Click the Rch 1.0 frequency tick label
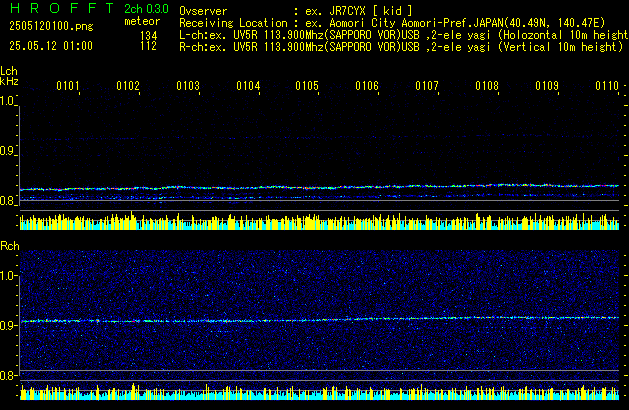 tap(7, 275)
